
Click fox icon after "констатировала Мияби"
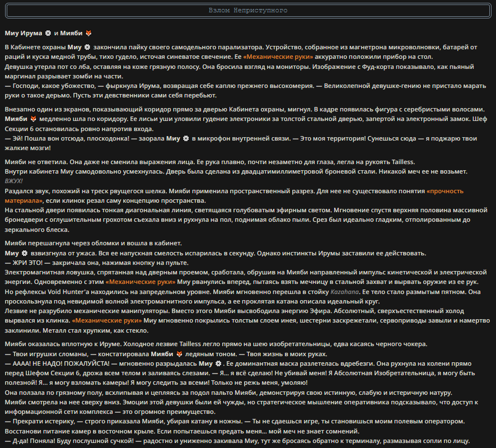179,354
